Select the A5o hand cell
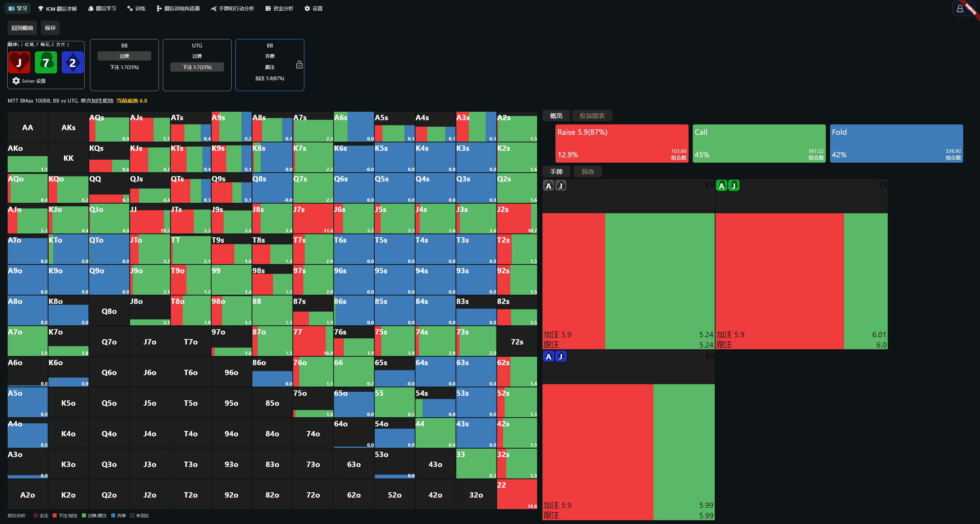 coord(28,402)
